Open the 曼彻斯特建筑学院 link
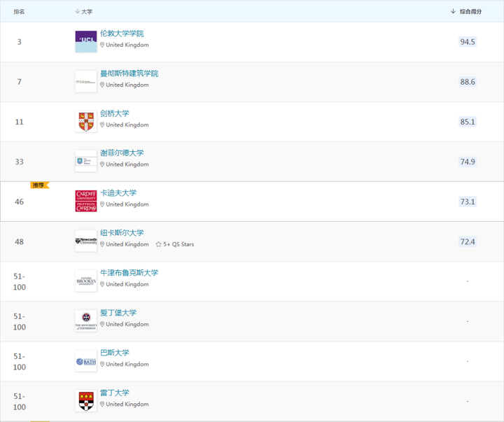 pos(129,73)
